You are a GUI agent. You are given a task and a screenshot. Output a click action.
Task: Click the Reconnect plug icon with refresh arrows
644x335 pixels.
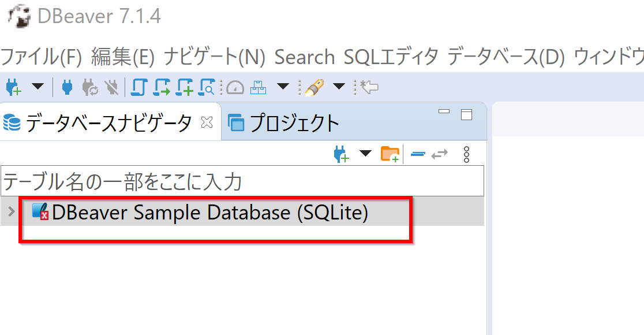click(90, 87)
